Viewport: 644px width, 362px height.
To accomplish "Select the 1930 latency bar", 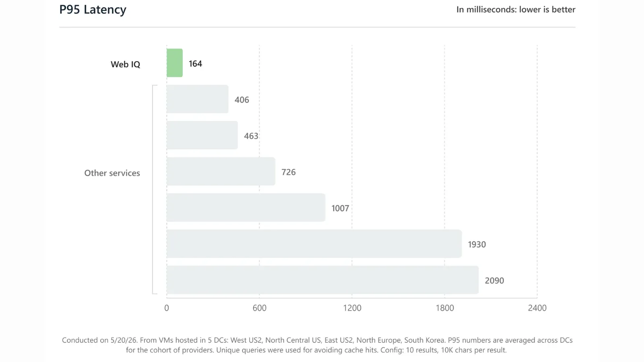I will 314,244.
